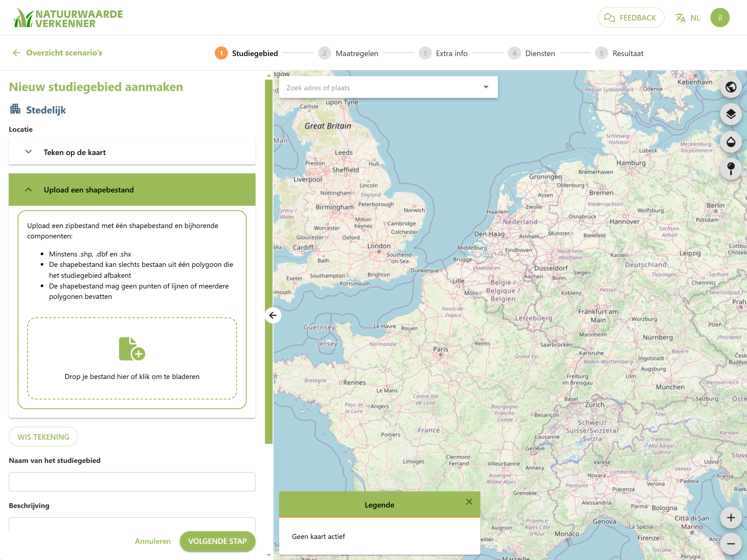747x560 pixels.
Task: Click the panel scrollbar down arrow
Action: [x=269, y=555]
